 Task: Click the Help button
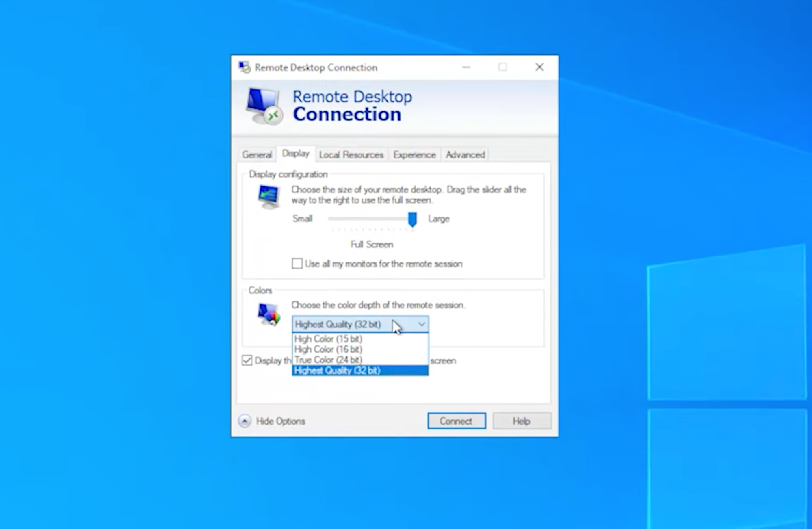pos(522,421)
